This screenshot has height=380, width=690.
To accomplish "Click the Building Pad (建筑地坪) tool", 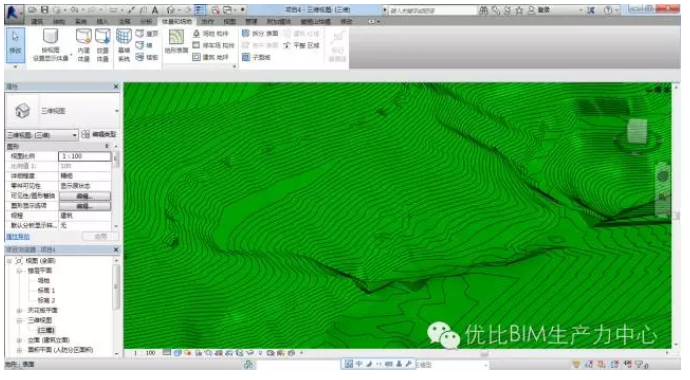I will point(211,57).
